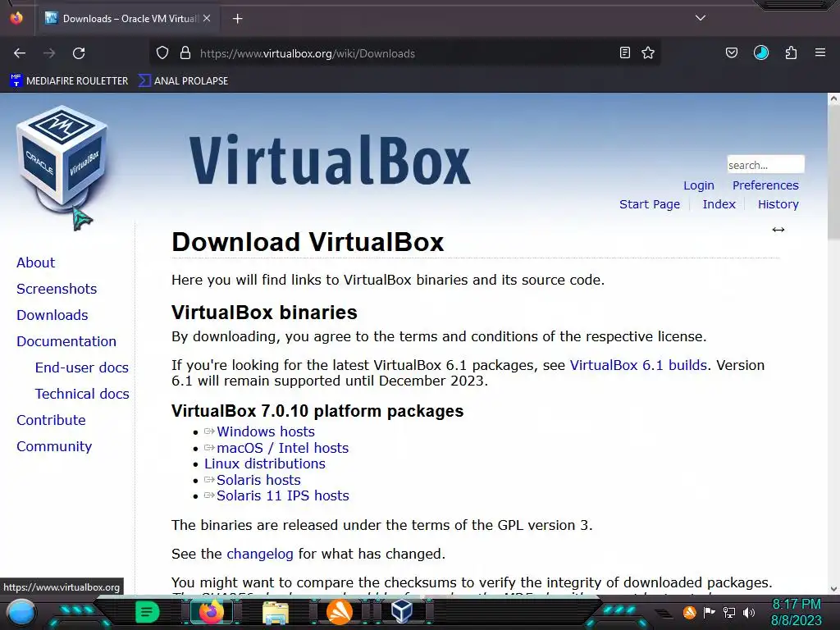Close the Downloads – Oracle VM VirtualBox tab
This screenshot has width=840, height=630.
pos(207,18)
